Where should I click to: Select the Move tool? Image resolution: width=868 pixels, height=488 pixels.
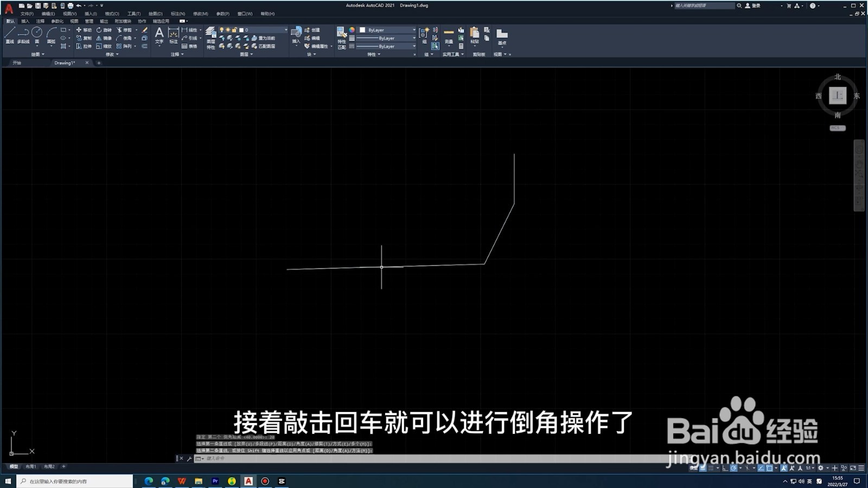[x=84, y=30]
